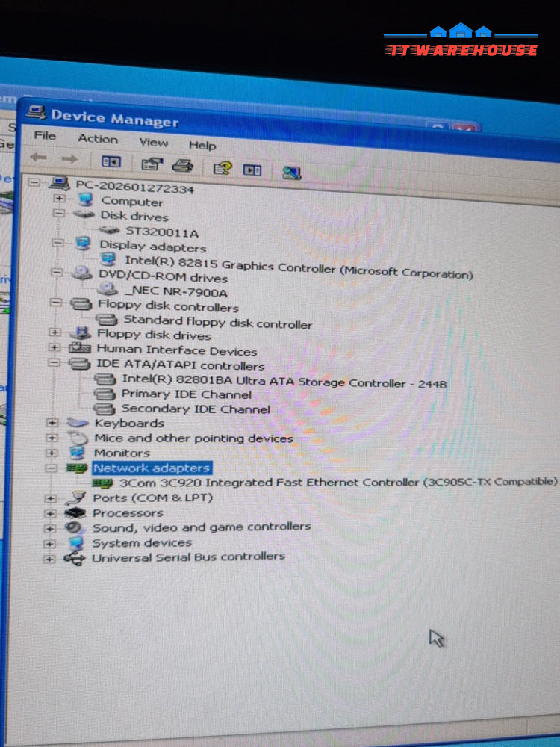Screen dimensions: 560x747
Task: Expand the Floppy disk drives node
Action: coord(55,332)
